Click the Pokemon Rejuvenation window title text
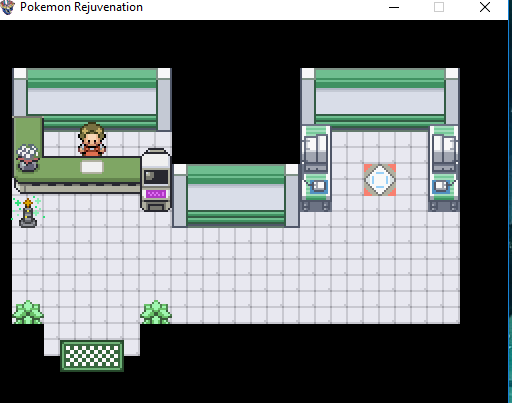 point(81,7)
